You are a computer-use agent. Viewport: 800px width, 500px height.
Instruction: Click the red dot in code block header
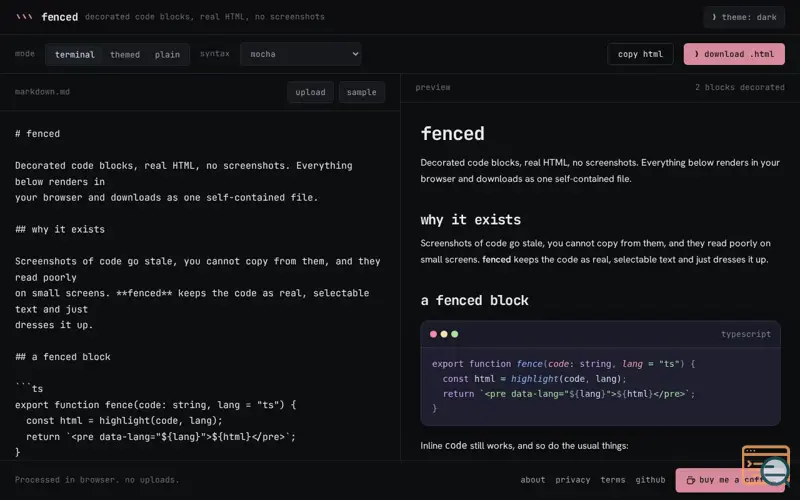pos(433,334)
